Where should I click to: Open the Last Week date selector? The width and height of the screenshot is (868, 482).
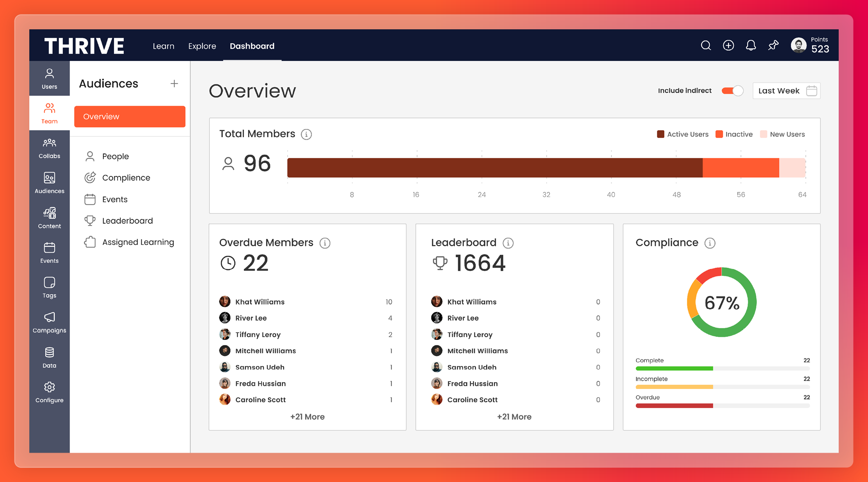pos(786,90)
